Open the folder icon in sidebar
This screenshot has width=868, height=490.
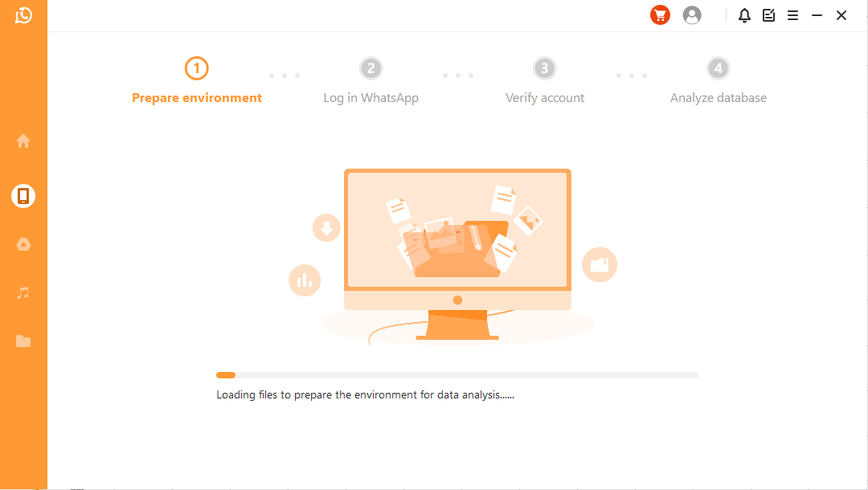pyautogui.click(x=23, y=341)
